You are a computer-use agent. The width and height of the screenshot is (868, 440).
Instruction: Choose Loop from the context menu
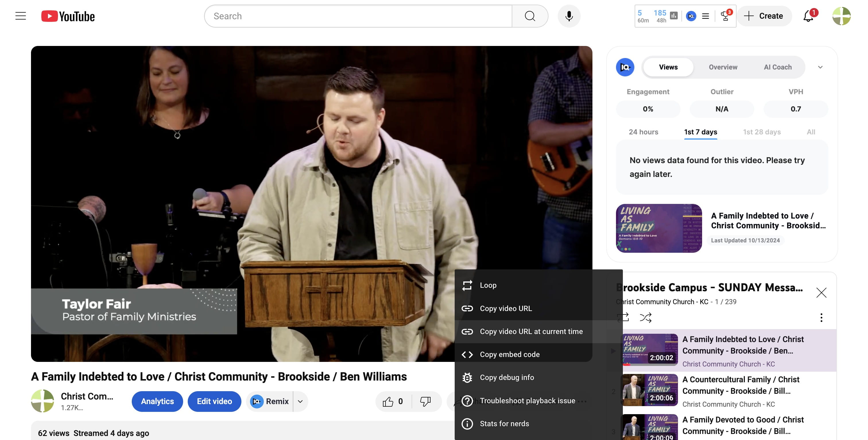point(538,285)
